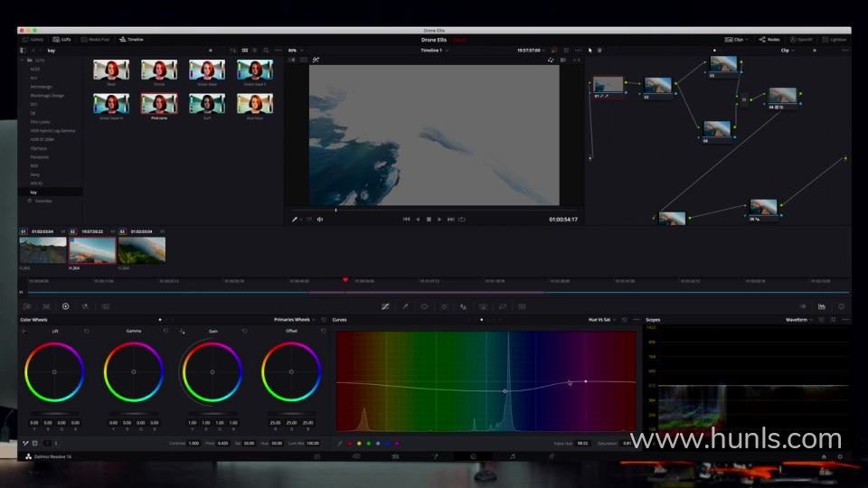Open the viewer zoom percentage dropdown
The height and width of the screenshot is (488, 868).
(296, 51)
